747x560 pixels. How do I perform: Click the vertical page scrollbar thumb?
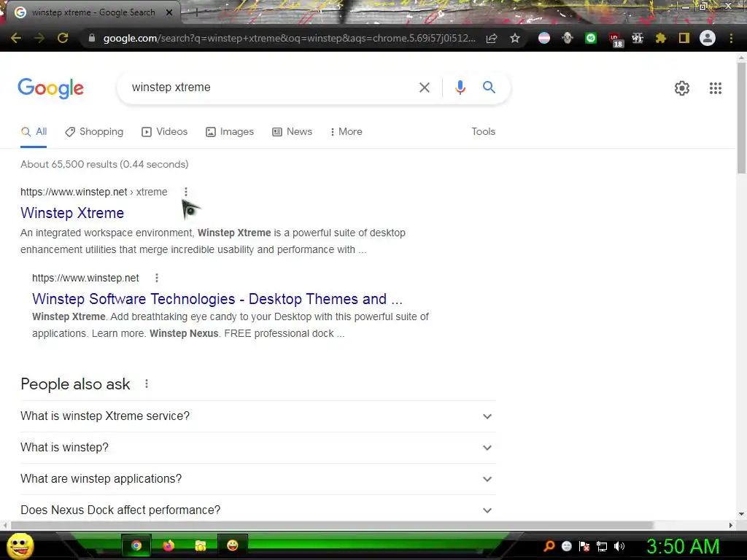741,117
